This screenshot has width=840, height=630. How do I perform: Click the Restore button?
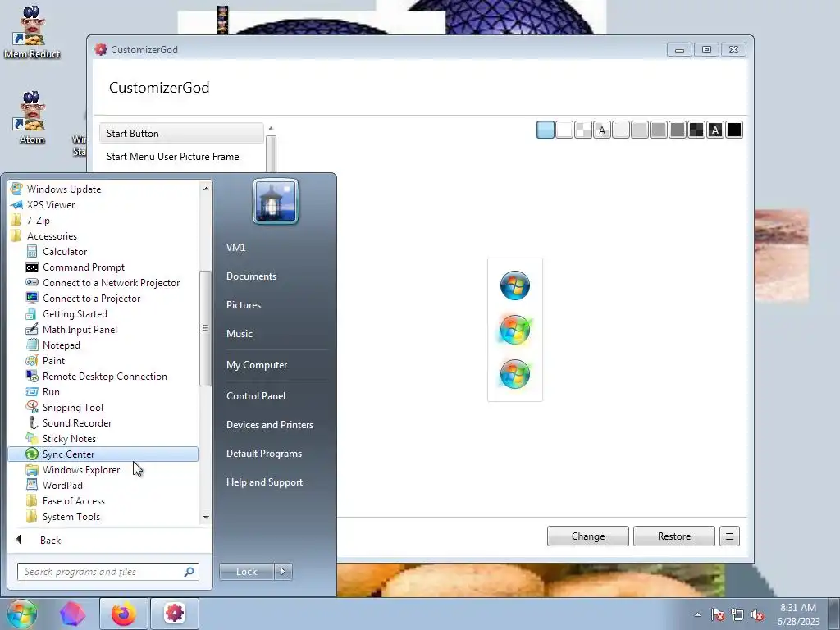click(x=674, y=536)
